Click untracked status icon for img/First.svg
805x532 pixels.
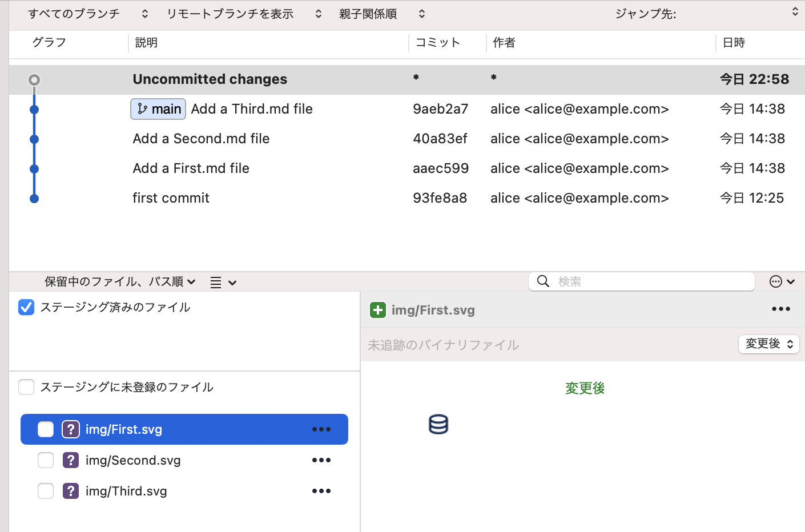[x=70, y=429]
